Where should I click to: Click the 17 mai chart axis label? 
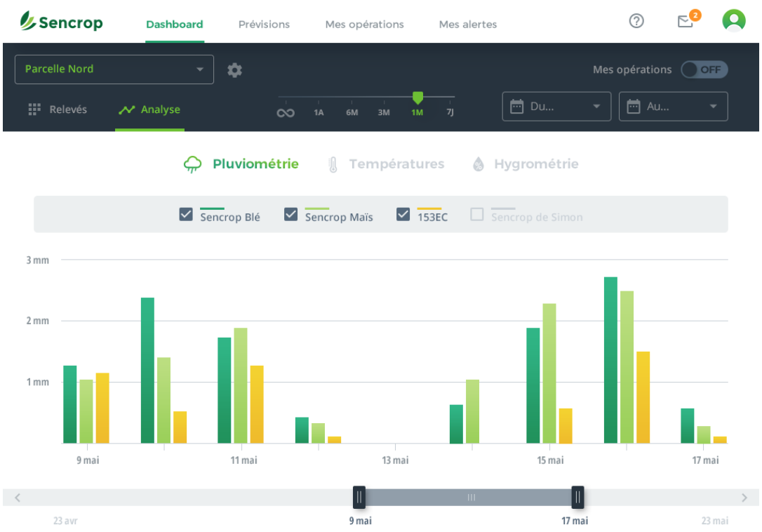point(705,460)
